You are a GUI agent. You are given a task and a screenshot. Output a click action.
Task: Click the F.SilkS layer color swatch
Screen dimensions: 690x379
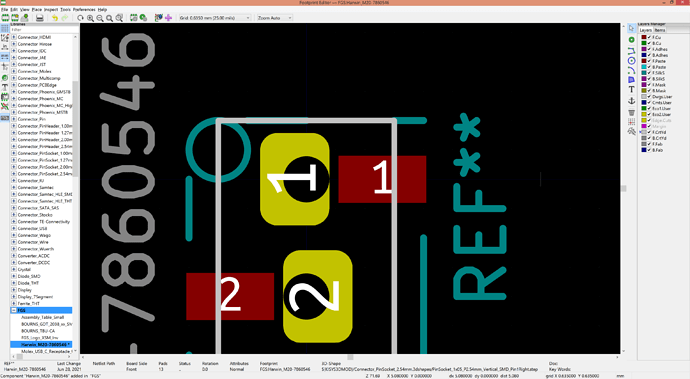(644, 73)
